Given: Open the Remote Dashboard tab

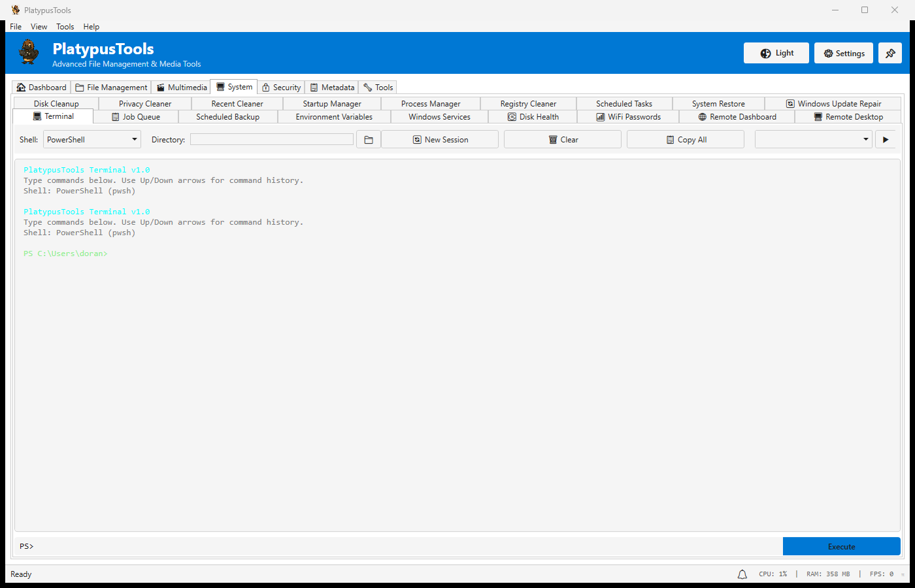Looking at the screenshot, I should click(x=737, y=117).
